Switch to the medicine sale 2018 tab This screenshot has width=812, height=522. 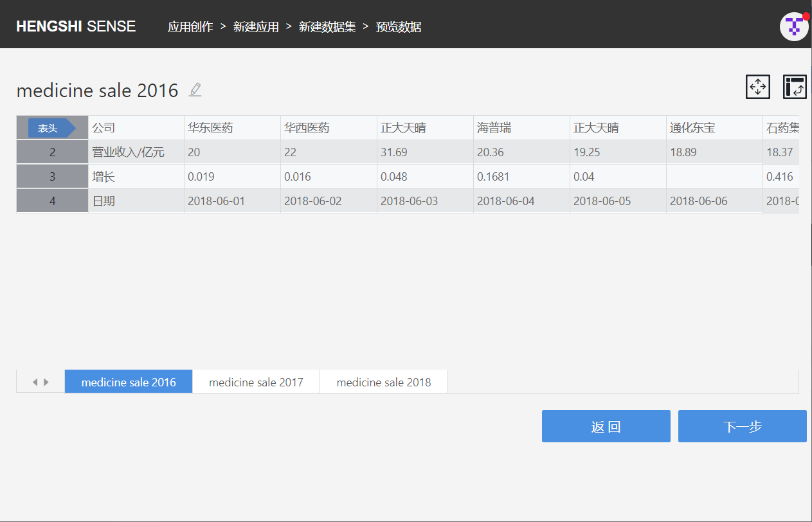pyautogui.click(x=384, y=382)
